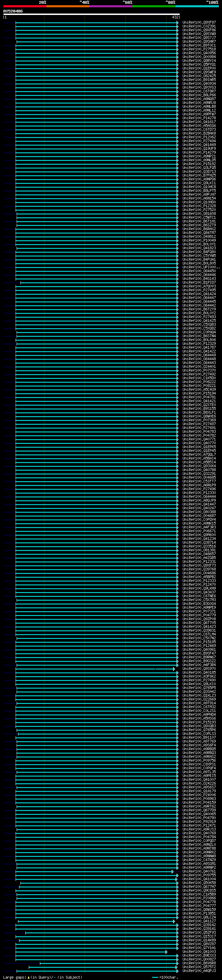
Task: Open hit UniRef100_Q9XF87
Action: pyautogui.click(x=199, y=23)
